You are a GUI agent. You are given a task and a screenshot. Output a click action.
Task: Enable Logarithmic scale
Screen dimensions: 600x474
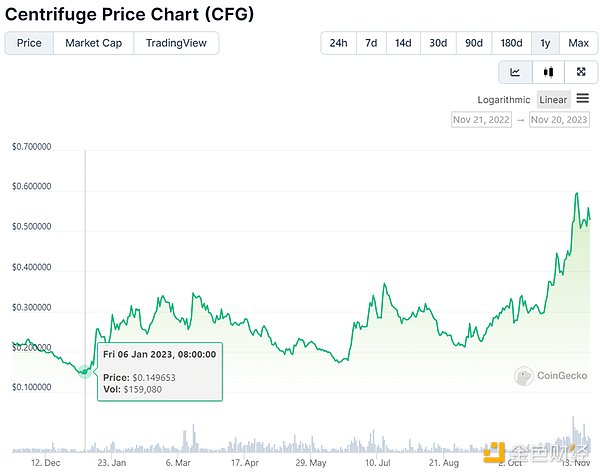coord(503,99)
